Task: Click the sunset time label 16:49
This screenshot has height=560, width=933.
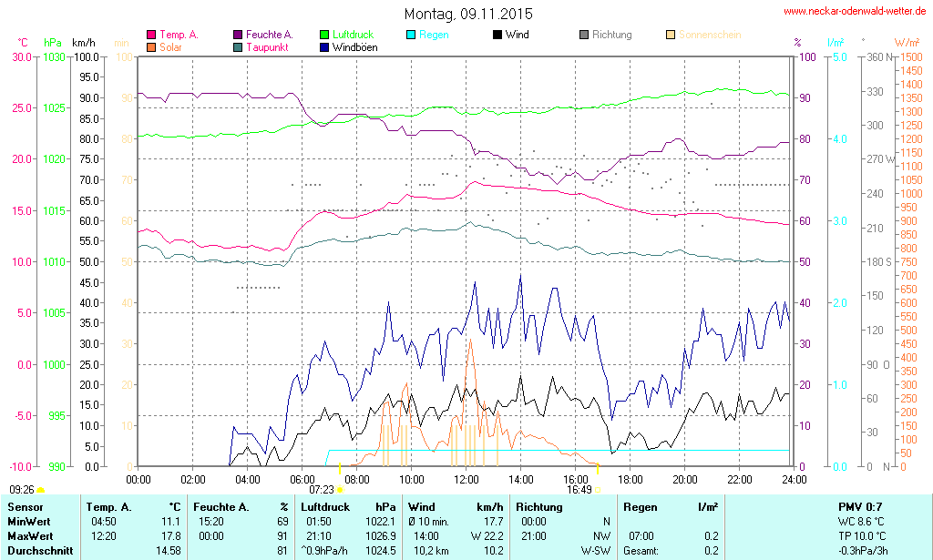Action: point(579,490)
